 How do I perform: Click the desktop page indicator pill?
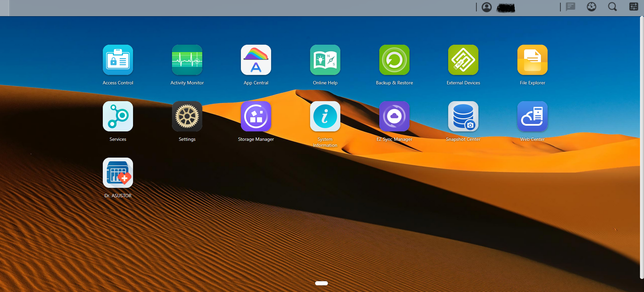coord(321,283)
